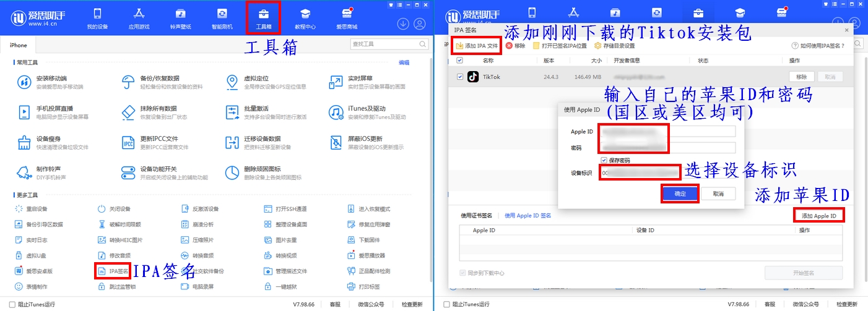
Task: Toggle the select-all checkbox beside 名称
Action: click(459, 61)
